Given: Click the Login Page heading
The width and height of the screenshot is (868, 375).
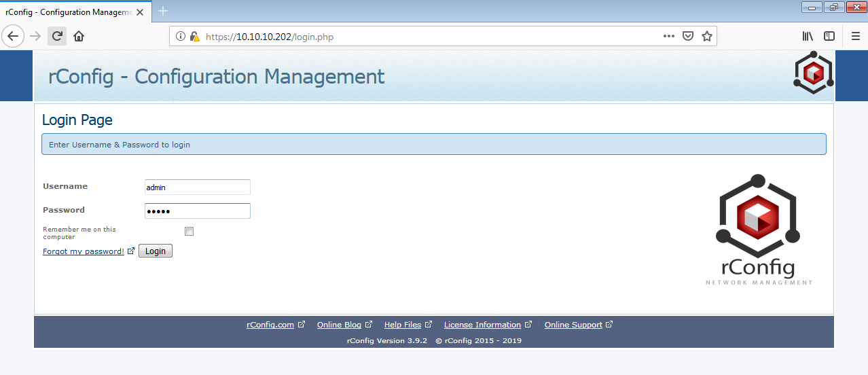Looking at the screenshot, I should 77,120.
